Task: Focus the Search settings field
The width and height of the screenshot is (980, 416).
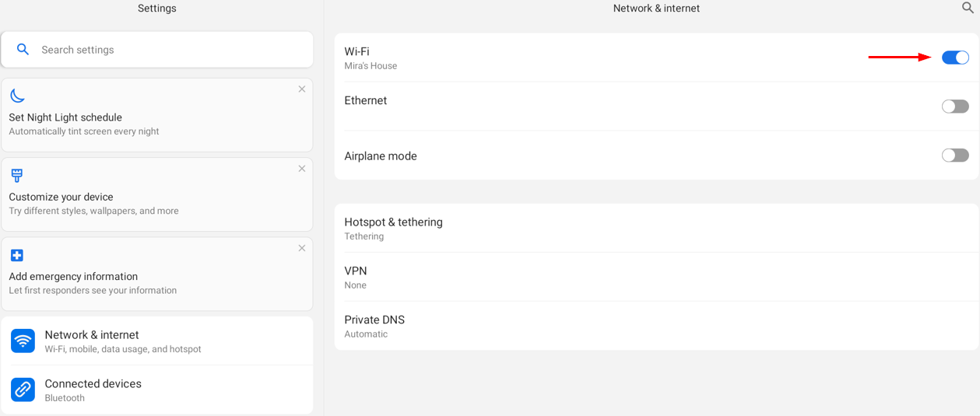Action: (x=157, y=50)
